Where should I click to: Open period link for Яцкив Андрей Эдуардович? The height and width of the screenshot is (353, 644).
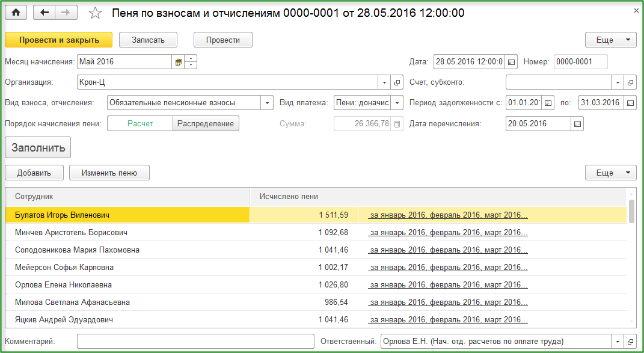pos(448,320)
